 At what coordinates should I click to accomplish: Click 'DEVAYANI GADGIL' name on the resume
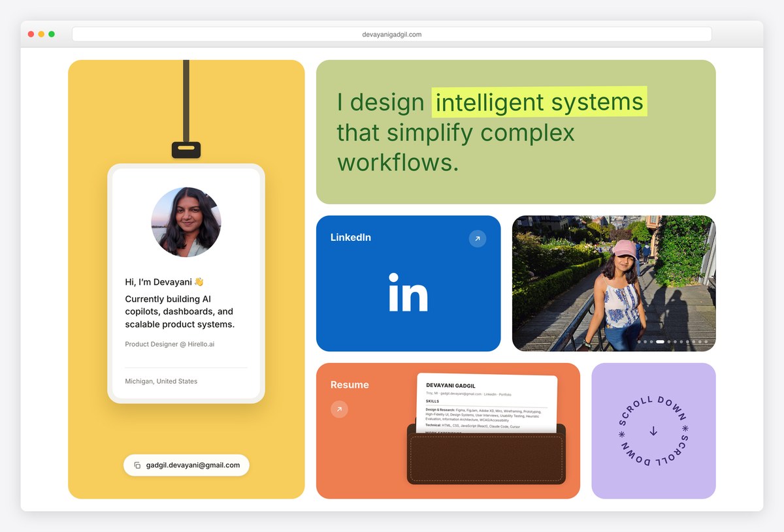[x=451, y=386]
